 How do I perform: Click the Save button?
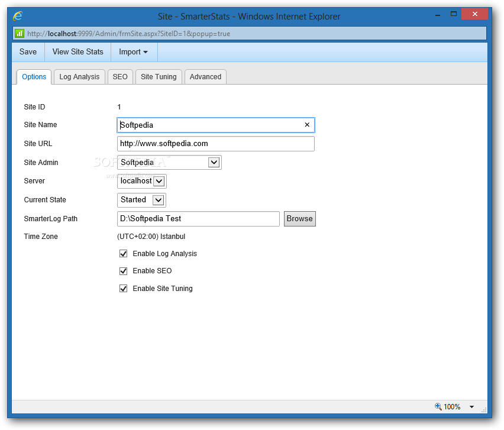coord(28,52)
